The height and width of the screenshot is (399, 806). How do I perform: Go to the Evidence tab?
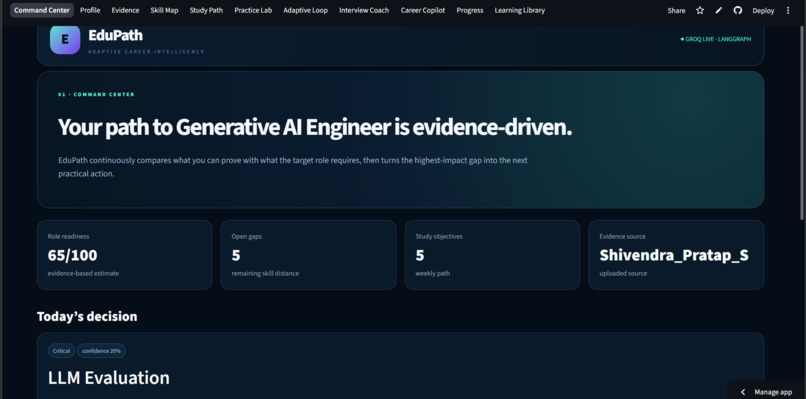click(x=125, y=10)
